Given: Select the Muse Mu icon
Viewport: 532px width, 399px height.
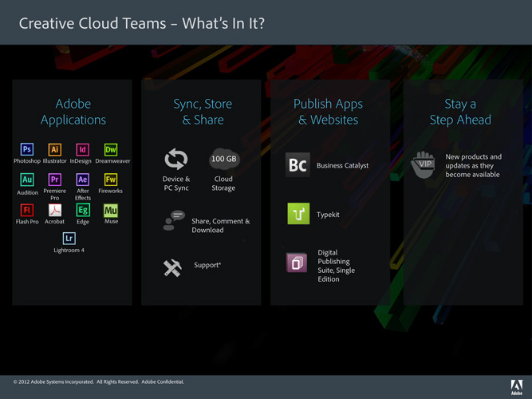Looking at the screenshot, I should [x=111, y=210].
